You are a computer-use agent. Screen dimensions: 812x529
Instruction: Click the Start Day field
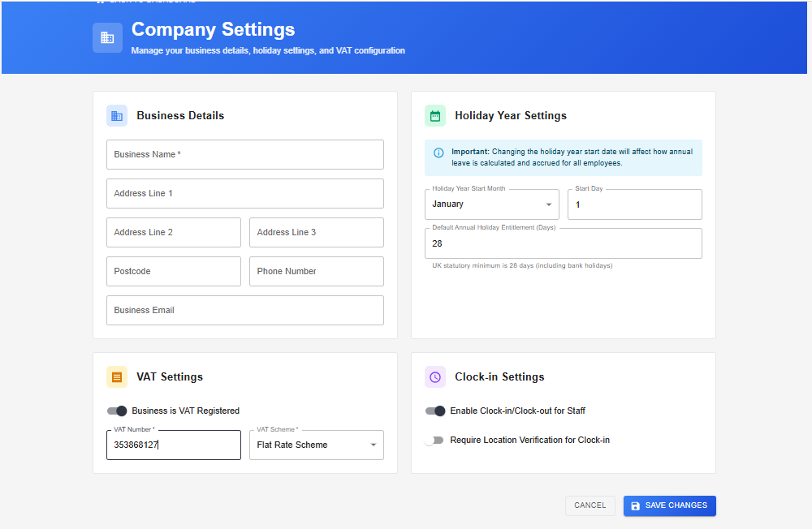(x=635, y=204)
